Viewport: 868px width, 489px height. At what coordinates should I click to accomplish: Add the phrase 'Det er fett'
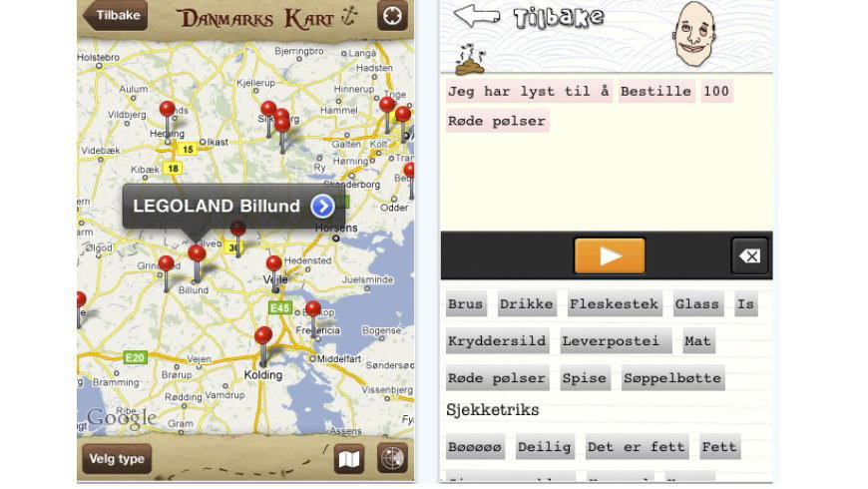point(638,447)
